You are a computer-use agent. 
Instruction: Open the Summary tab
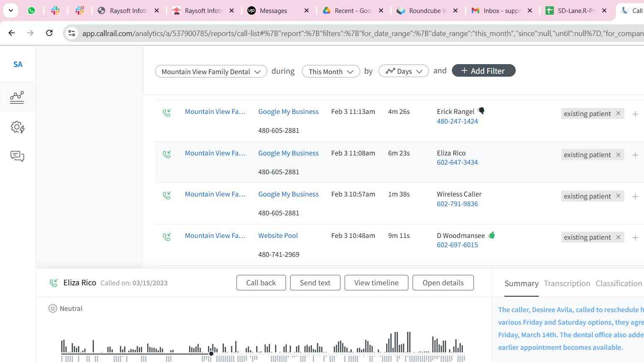click(521, 284)
